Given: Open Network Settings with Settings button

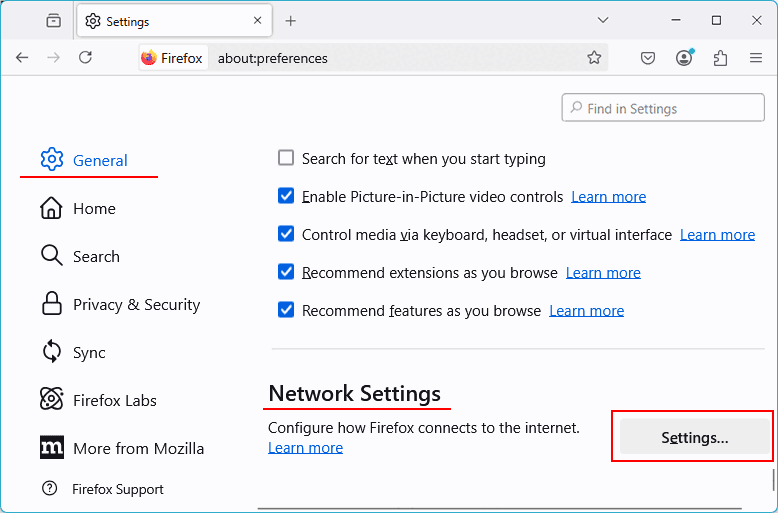Looking at the screenshot, I should click(x=694, y=437).
